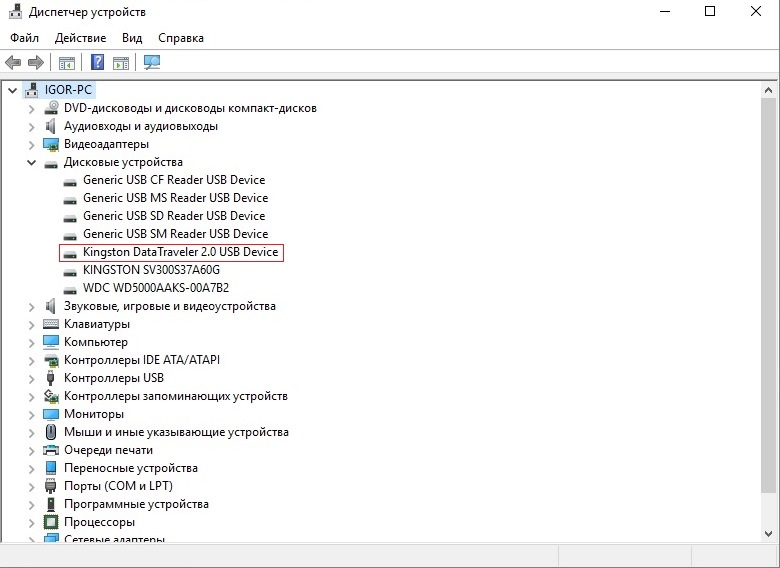Click the vertical scrollbar down arrow
780x568 pixels.
click(x=769, y=532)
